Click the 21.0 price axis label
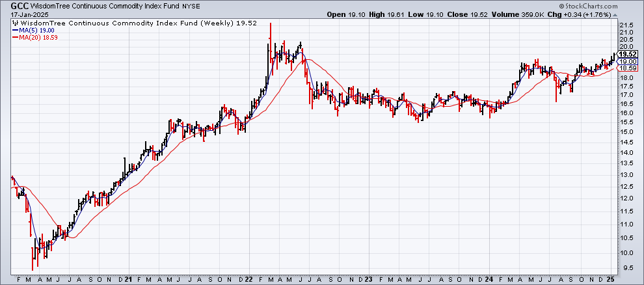 click(x=625, y=32)
